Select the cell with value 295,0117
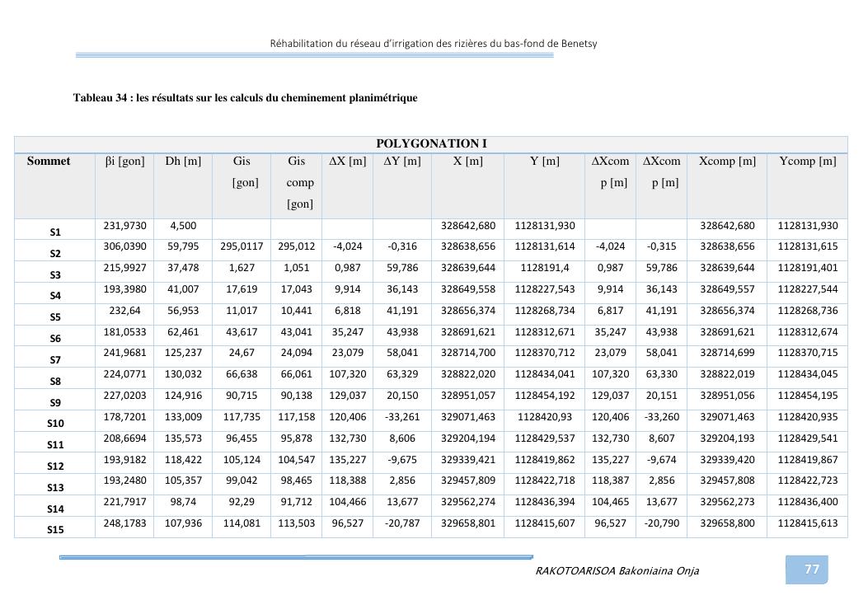Screen dimensions: 868x614 point(242,246)
